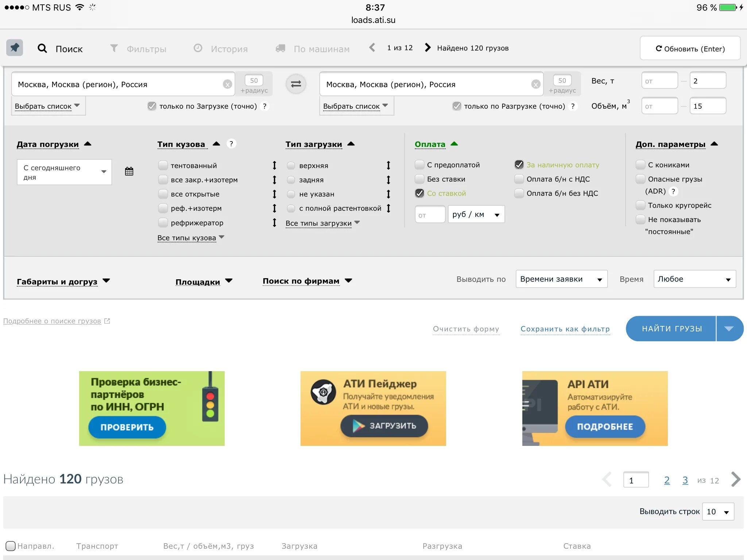
Task: Expand Все типы кузова list
Action: [191, 238]
